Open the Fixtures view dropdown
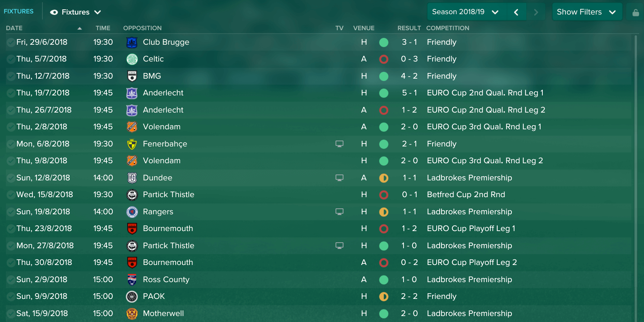Viewport: 644px width, 322px height. coord(76,12)
